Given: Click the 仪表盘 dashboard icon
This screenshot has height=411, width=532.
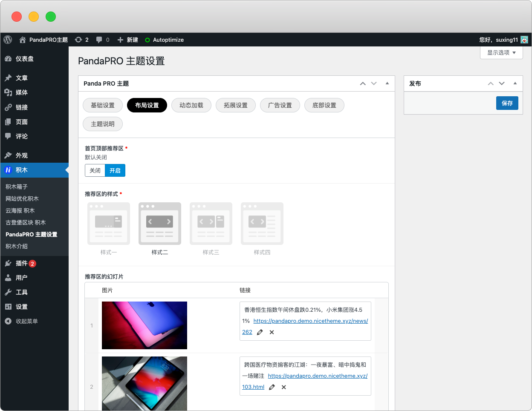Looking at the screenshot, I should click(x=8, y=59).
